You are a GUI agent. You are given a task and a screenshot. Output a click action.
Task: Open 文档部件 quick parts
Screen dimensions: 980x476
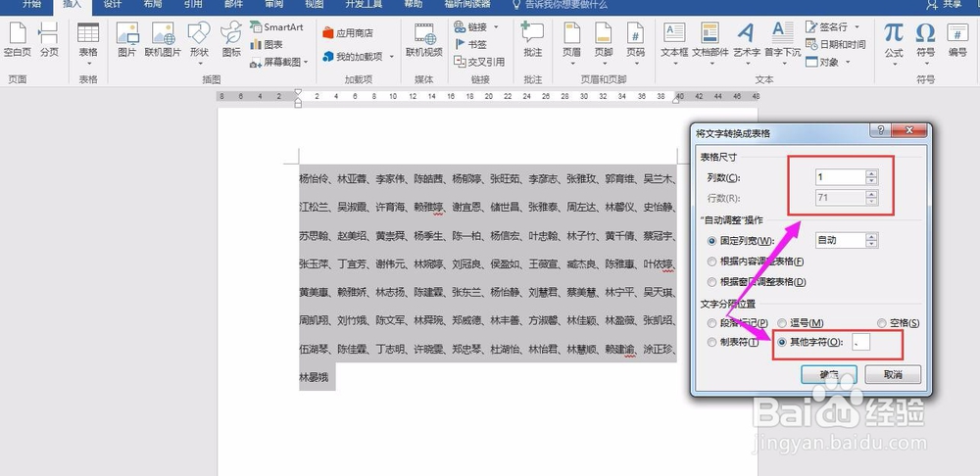(710, 44)
